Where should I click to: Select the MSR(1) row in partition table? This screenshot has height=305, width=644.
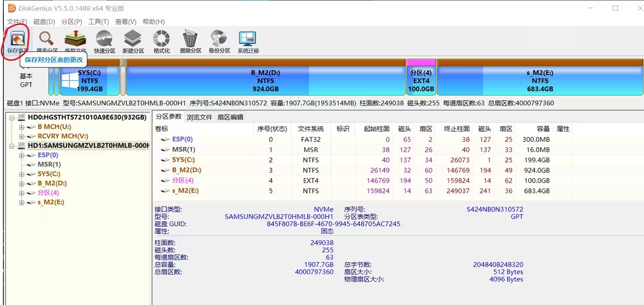click(x=361, y=150)
